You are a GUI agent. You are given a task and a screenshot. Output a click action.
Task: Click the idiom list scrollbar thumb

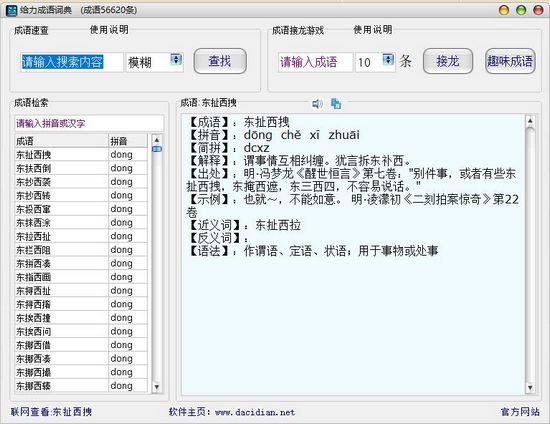(x=157, y=149)
